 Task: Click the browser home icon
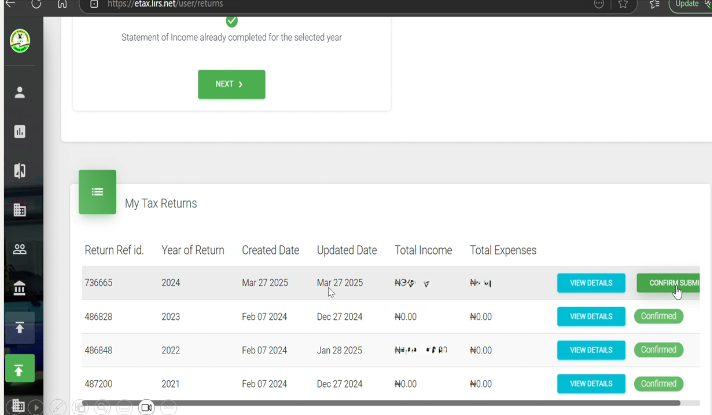pos(61,4)
